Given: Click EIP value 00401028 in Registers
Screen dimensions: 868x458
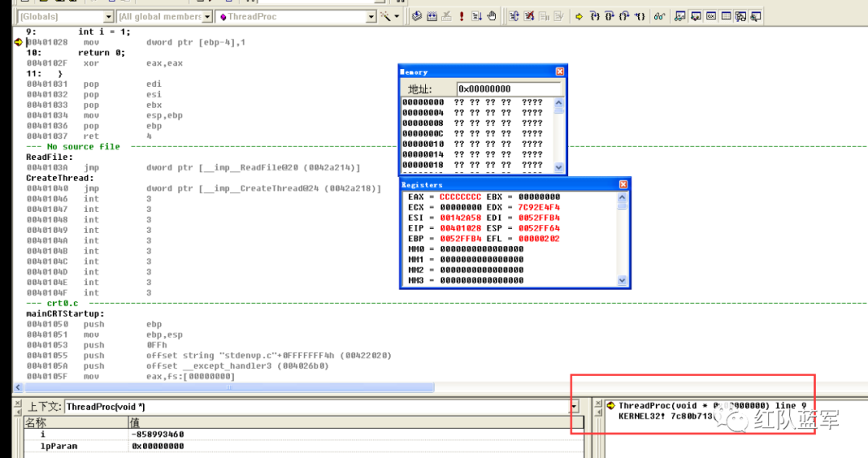Looking at the screenshot, I should coord(460,228).
